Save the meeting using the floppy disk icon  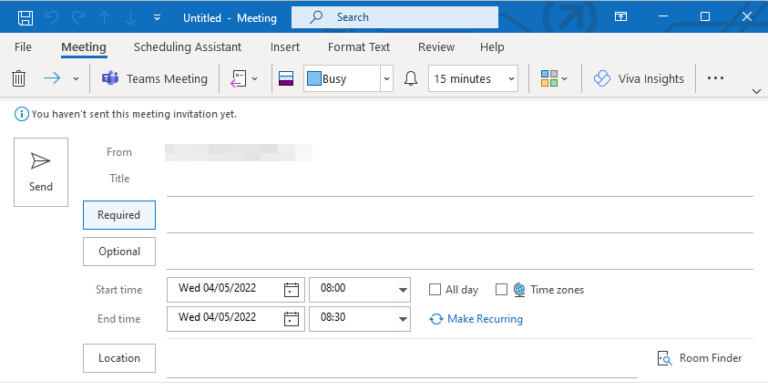point(25,18)
